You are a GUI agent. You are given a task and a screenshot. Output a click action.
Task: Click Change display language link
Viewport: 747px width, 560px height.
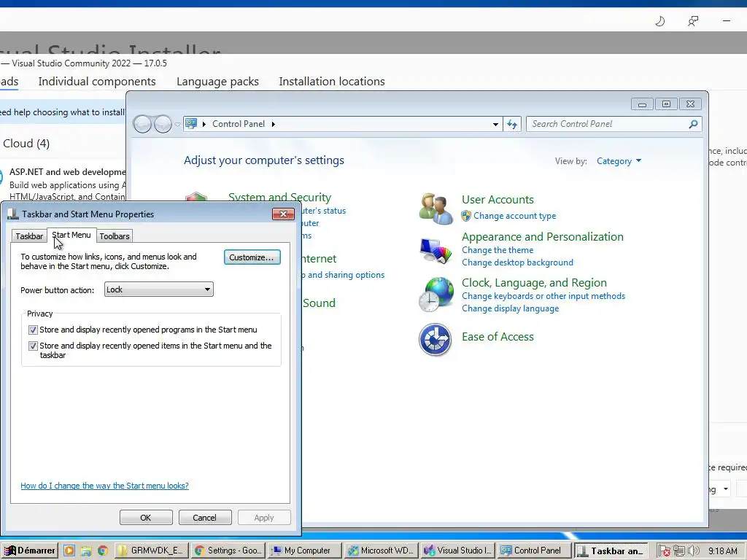(510, 308)
